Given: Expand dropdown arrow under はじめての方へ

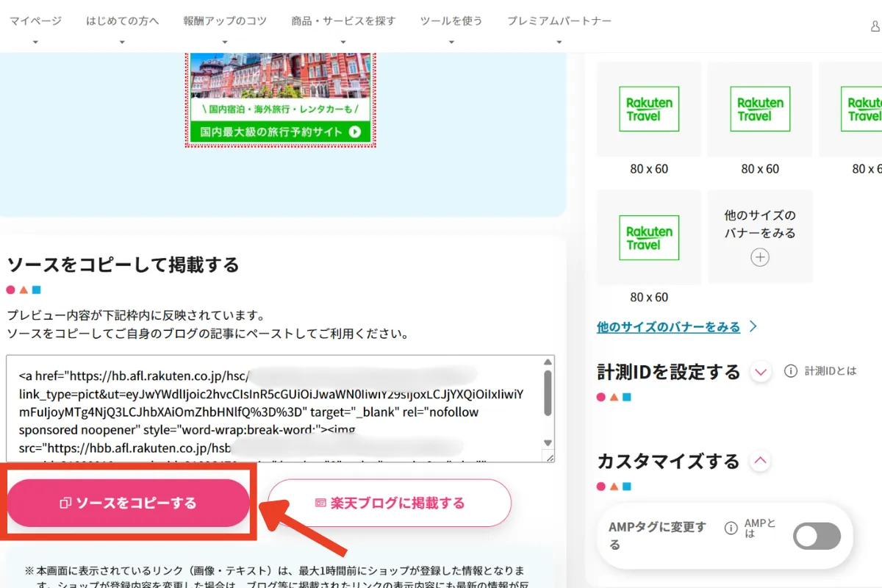Looking at the screenshot, I should point(122,42).
